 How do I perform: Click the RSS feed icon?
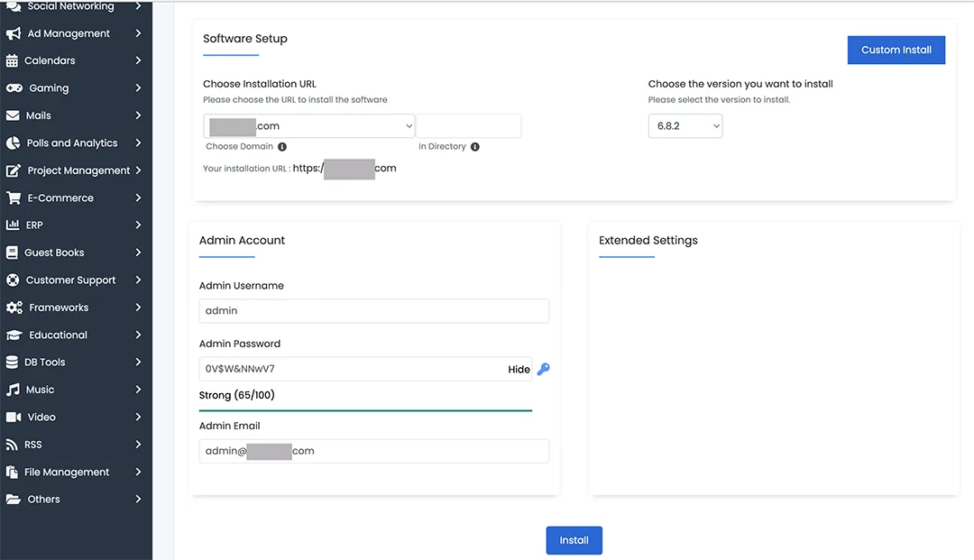pos(12,445)
